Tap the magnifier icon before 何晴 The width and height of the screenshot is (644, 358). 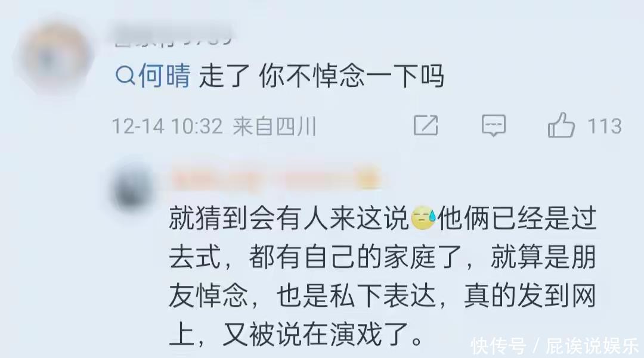point(125,76)
